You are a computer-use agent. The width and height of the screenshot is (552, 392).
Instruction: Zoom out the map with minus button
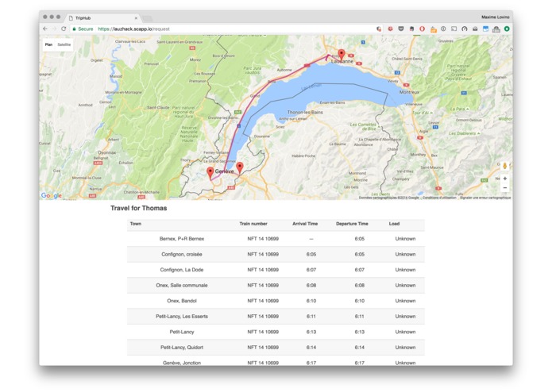pyautogui.click(x=505, y=188)
